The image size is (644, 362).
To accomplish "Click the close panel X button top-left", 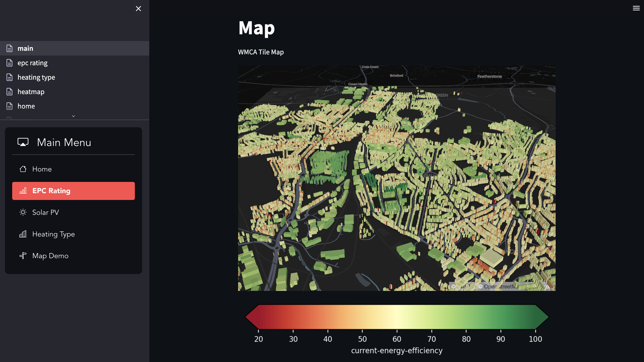I will tap(138, 8).
